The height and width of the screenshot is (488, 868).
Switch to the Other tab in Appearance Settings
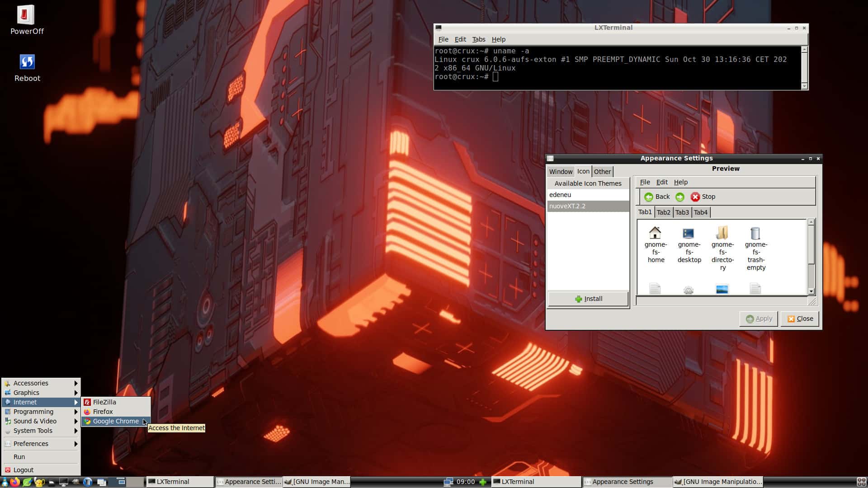(x=602, y=172)
